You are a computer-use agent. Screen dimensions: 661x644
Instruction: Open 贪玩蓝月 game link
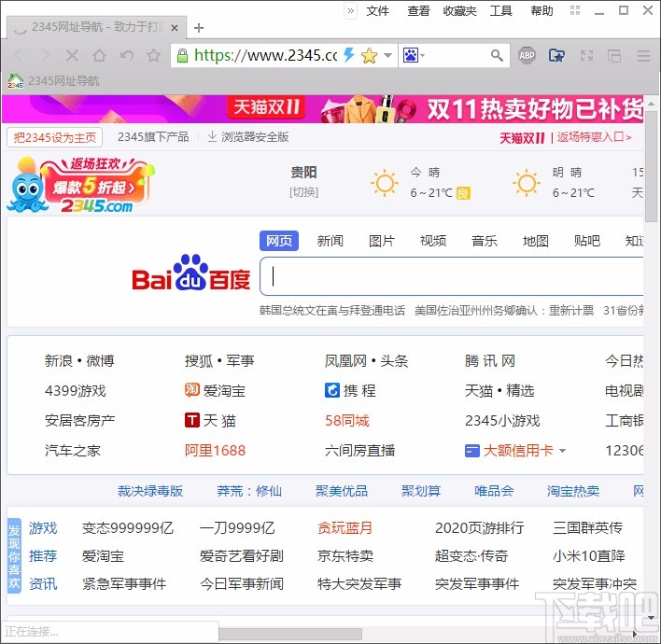pos(345,528)
